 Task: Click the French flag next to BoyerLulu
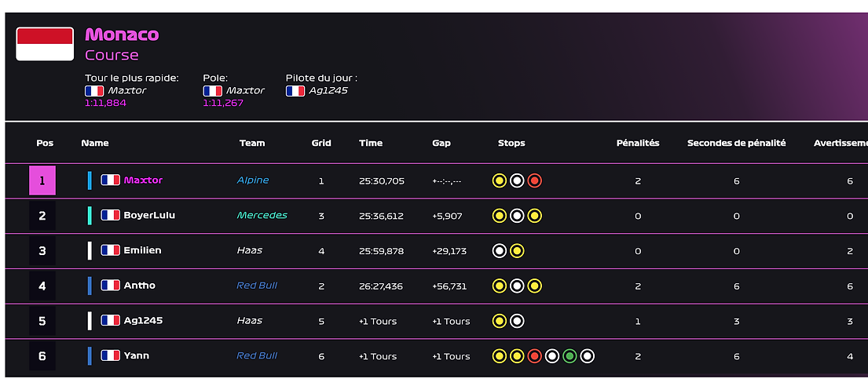coord(110,215)
